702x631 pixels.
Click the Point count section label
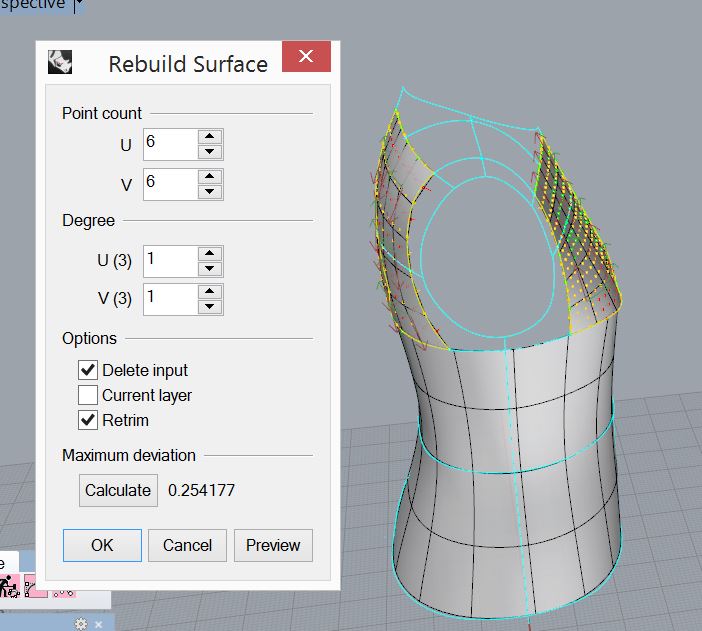pyautogui.click(x=102, y=113)
